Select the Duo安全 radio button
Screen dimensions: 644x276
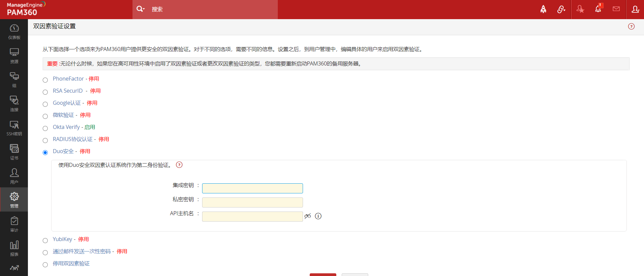[45, 152]
